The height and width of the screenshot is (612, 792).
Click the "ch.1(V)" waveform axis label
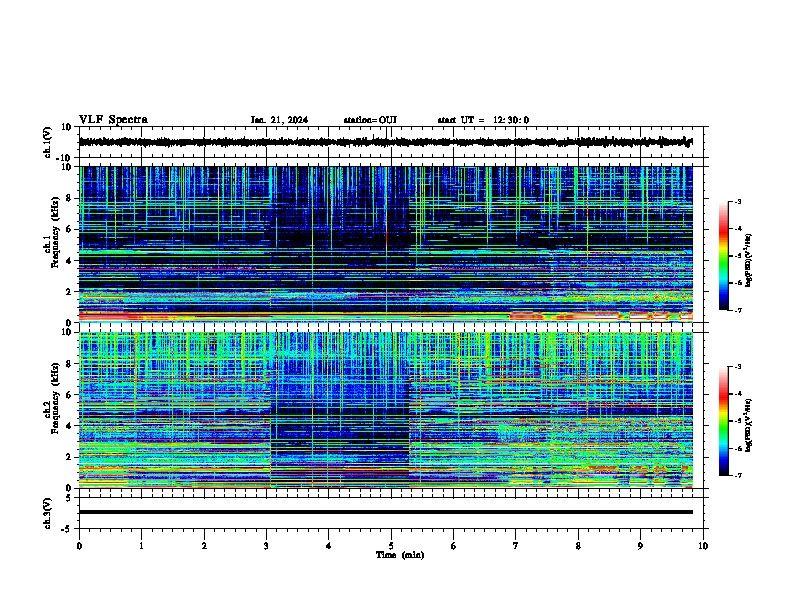[48, 142]
